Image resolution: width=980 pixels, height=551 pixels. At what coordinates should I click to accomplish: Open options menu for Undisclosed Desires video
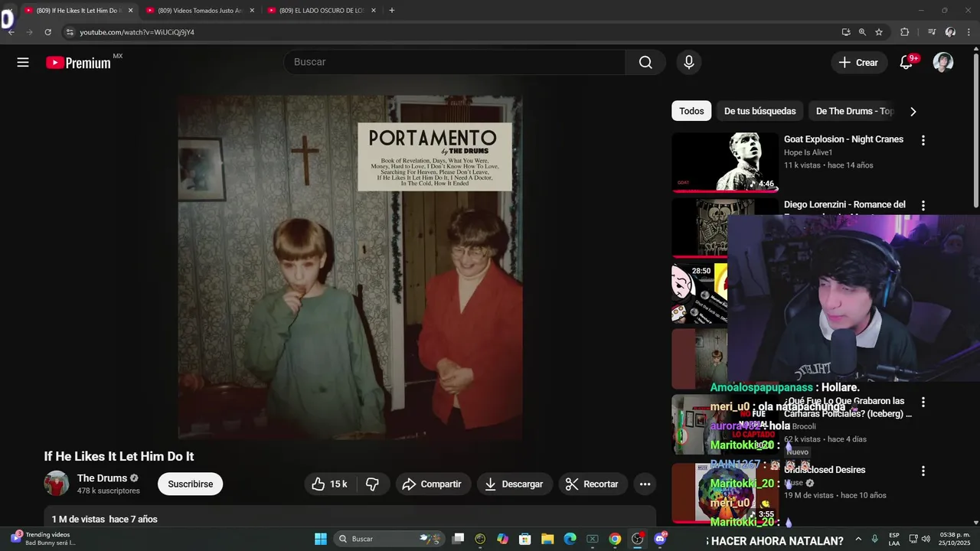[923, 471]
